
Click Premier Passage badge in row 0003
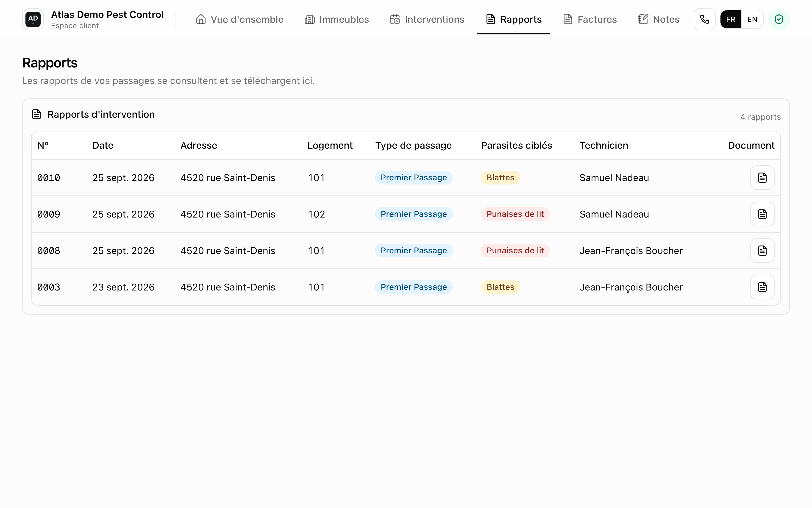click(414, 287)
